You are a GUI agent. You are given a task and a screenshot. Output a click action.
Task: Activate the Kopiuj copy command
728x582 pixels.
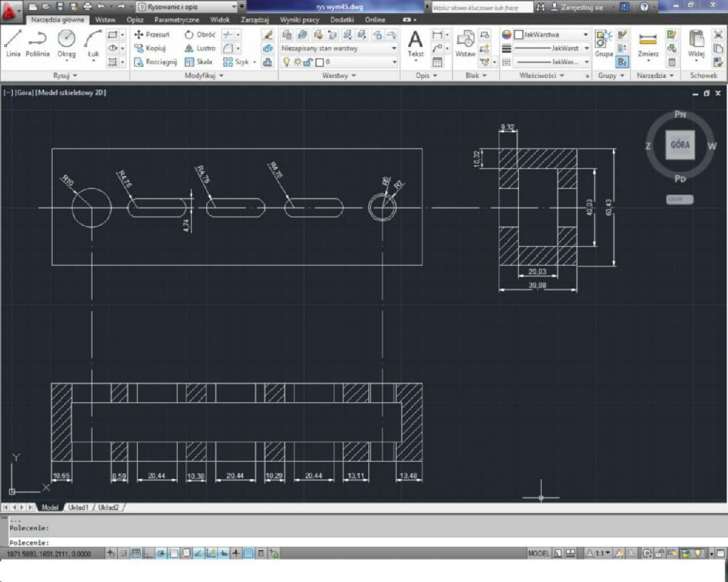click(x=150, y=48)
